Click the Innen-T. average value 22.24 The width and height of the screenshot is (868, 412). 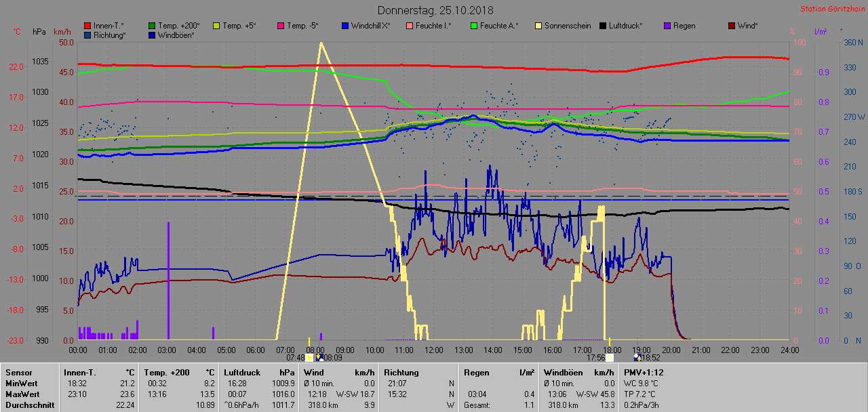coord(125,405)
